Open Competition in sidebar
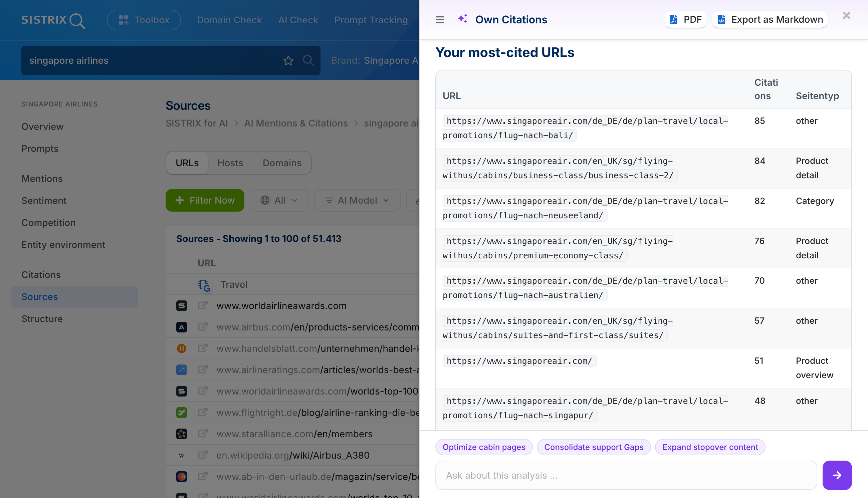Viewport: 868px width, 498px height. (48, 223)
